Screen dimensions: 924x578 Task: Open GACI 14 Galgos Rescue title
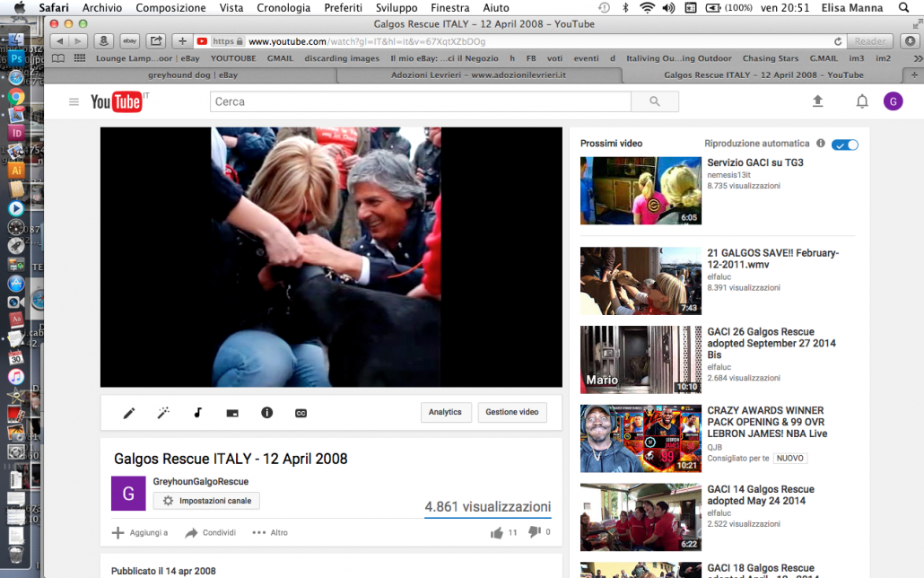coord(761,495)
